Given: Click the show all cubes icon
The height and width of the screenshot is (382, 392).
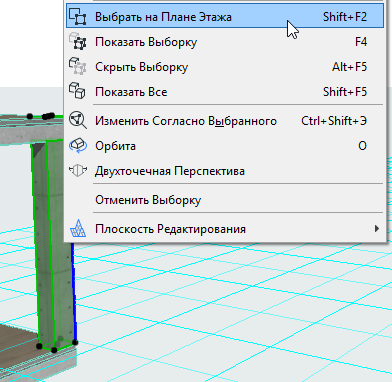Looking at the screenshot, I should pos(77,91).
